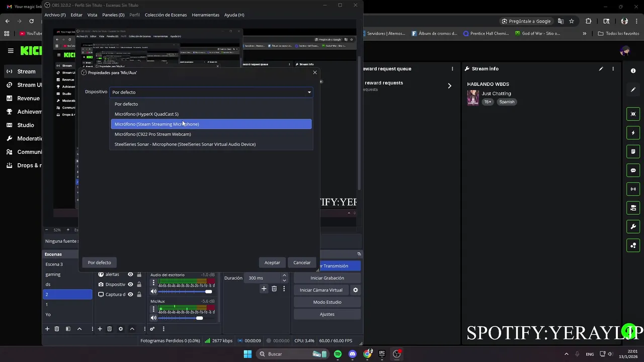Open scene filters icon
The image size is (644, 362).
(x=68, y=329)
